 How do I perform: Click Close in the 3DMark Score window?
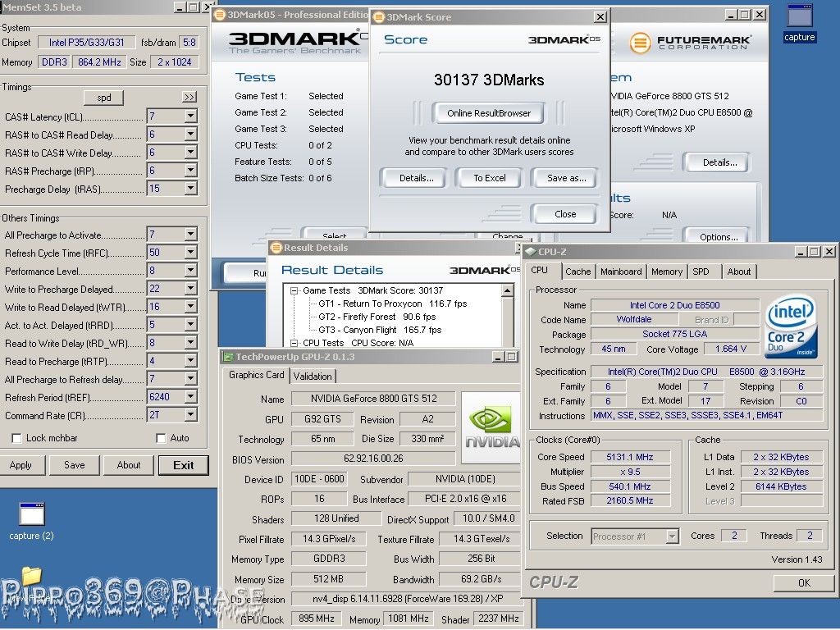pos(565,214)
